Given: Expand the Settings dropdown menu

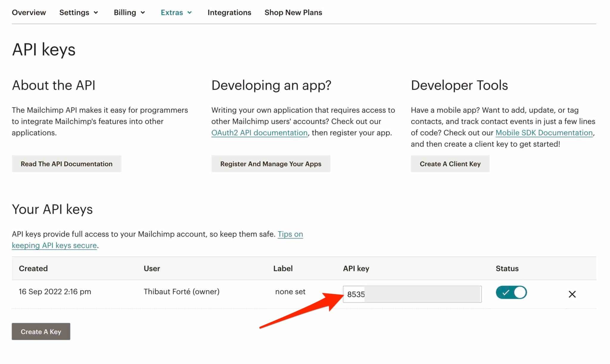Looking at the screenshot, I should [x=79, y=13].
